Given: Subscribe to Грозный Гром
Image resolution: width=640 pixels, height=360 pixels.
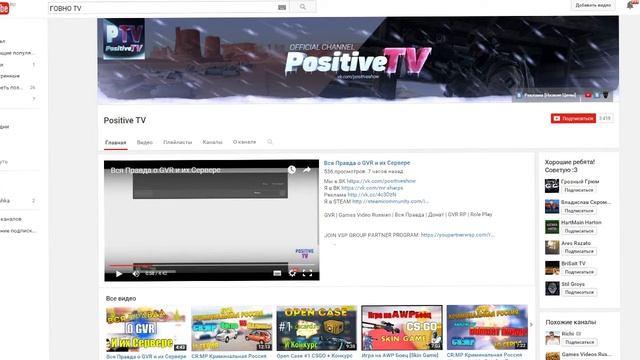Looking at the screenshot, I should click(579, 190).
